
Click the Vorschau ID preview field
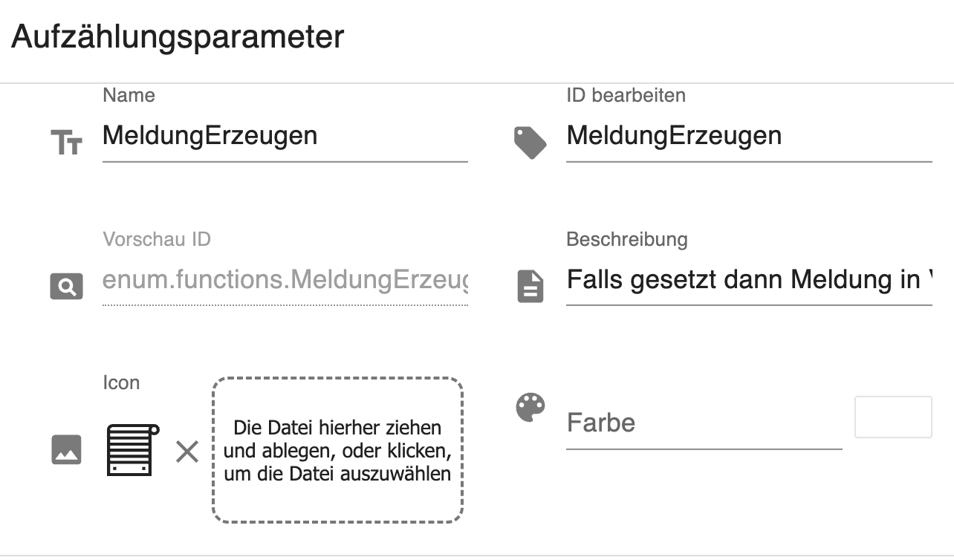coord(285,281)
